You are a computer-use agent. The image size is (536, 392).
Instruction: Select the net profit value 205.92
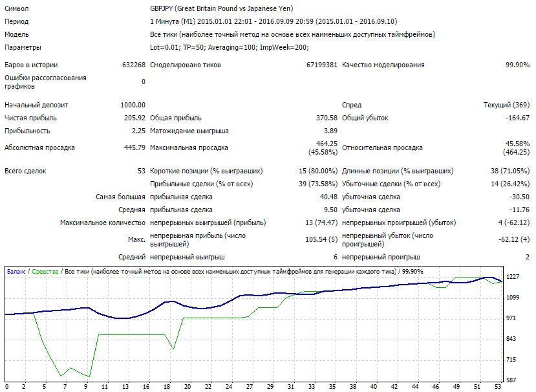pos(134,118)
